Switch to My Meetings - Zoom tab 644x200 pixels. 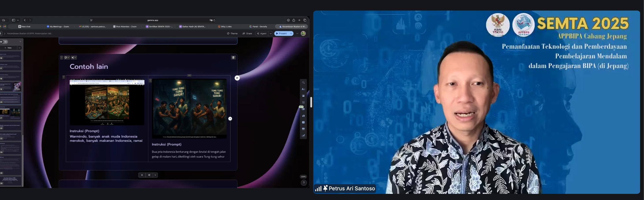tap(58, 26)
